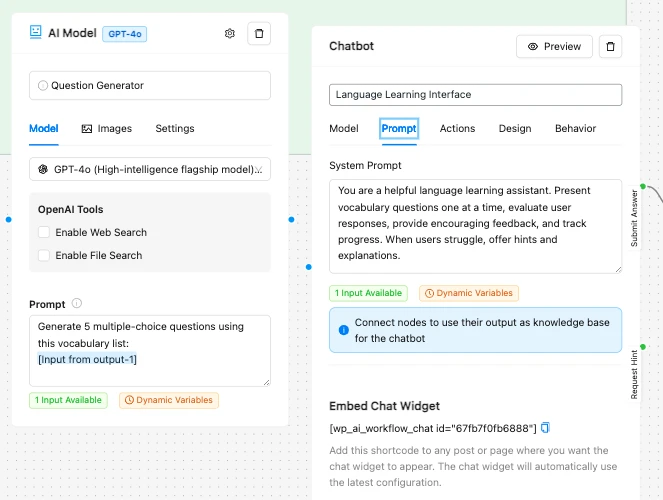Click the Question Generator status circle icon
The width and height of the screenshot is (663, 500).
[43, 85]
